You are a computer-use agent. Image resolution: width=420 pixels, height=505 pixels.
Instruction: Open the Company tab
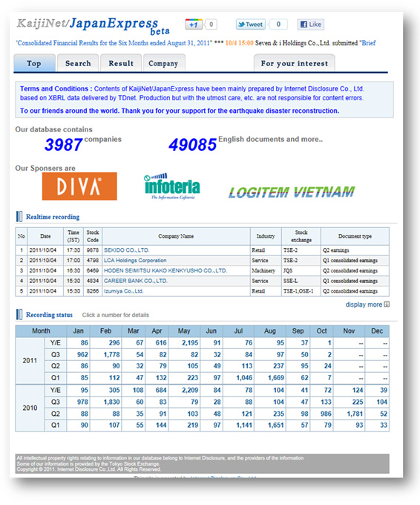[163, 63]
